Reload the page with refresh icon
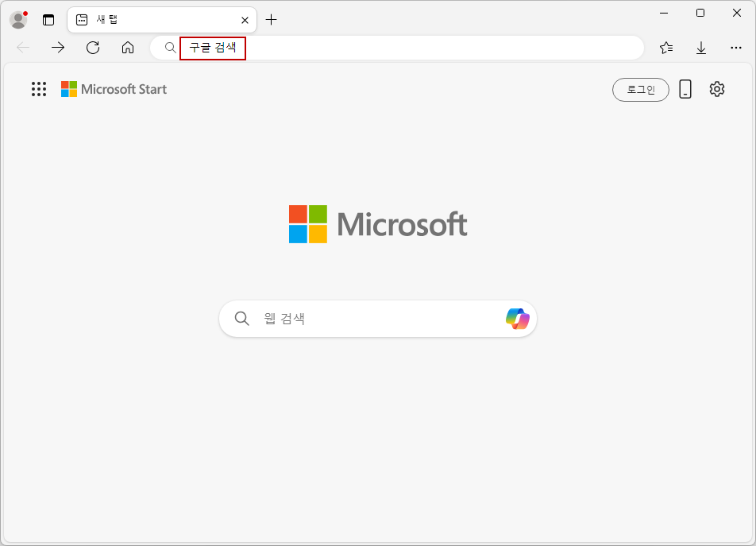 click(93, 47)
